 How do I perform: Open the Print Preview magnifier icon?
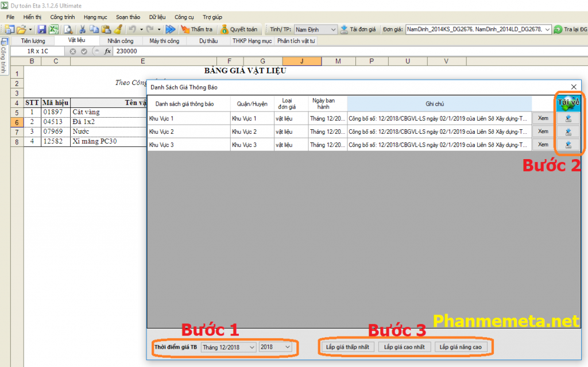(68, 29)
